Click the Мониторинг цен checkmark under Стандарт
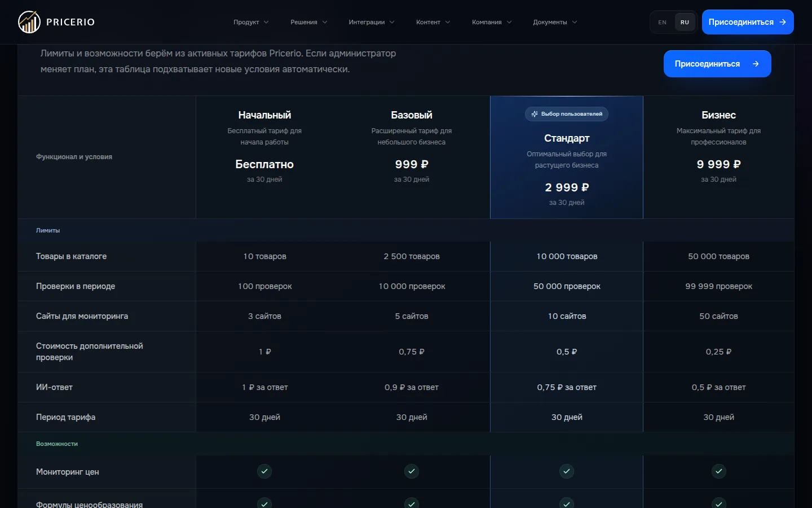The width and height of the screenshot is (812, 508). point(567,471)
